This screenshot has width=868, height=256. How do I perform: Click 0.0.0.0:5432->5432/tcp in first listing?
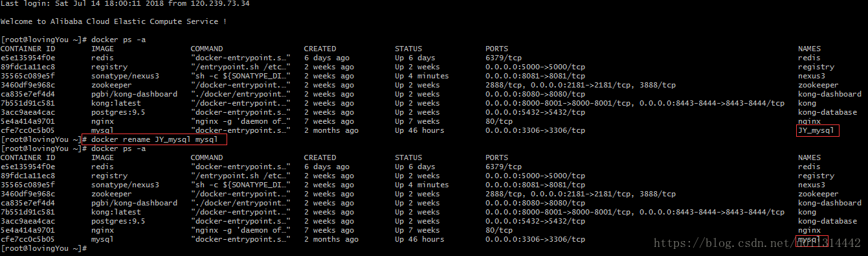[535, 113]
